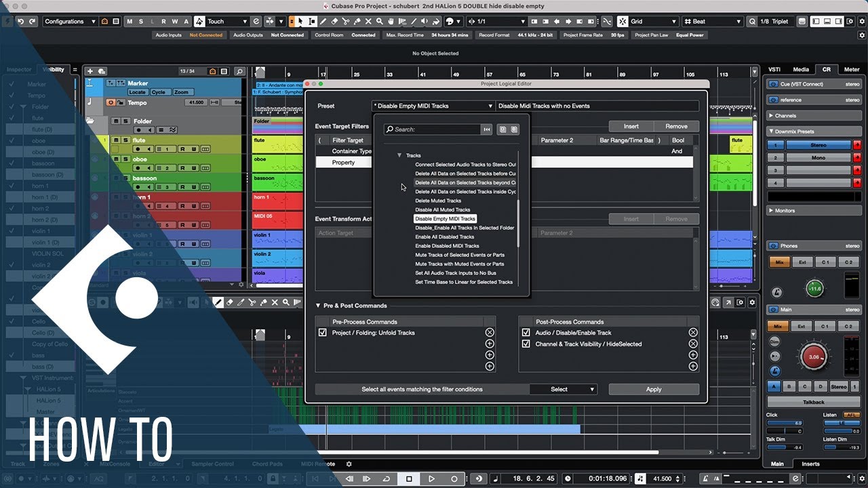Select the Split scissors tool
Image resolution: width=868 pixels, height=488 pixels.
pyautogui.click(x=347, y=22)
